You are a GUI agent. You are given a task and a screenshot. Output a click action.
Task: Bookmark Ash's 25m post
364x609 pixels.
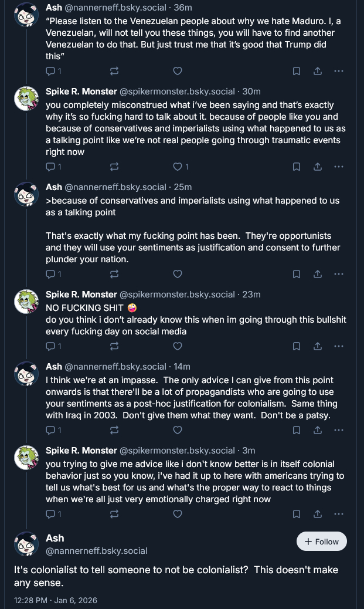point(297,274)
